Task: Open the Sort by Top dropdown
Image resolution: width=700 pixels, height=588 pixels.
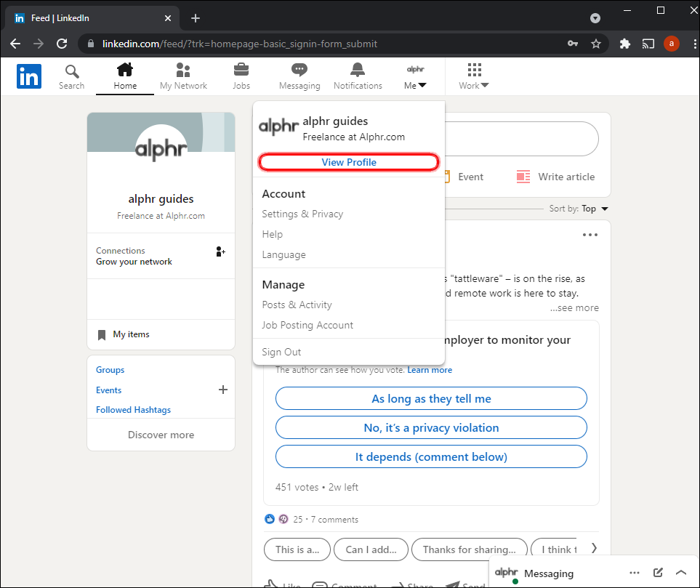Action: pos(593,209)
